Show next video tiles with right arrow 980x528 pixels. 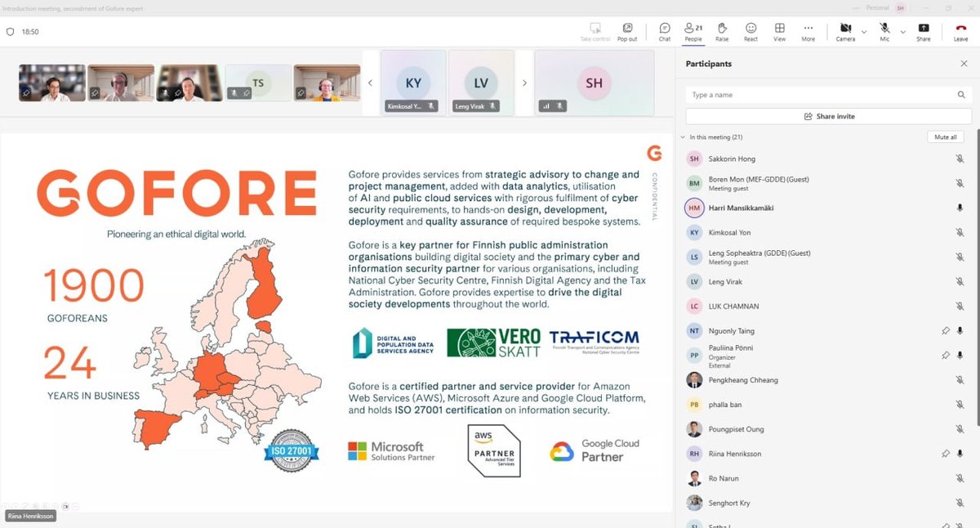[524, 83]
